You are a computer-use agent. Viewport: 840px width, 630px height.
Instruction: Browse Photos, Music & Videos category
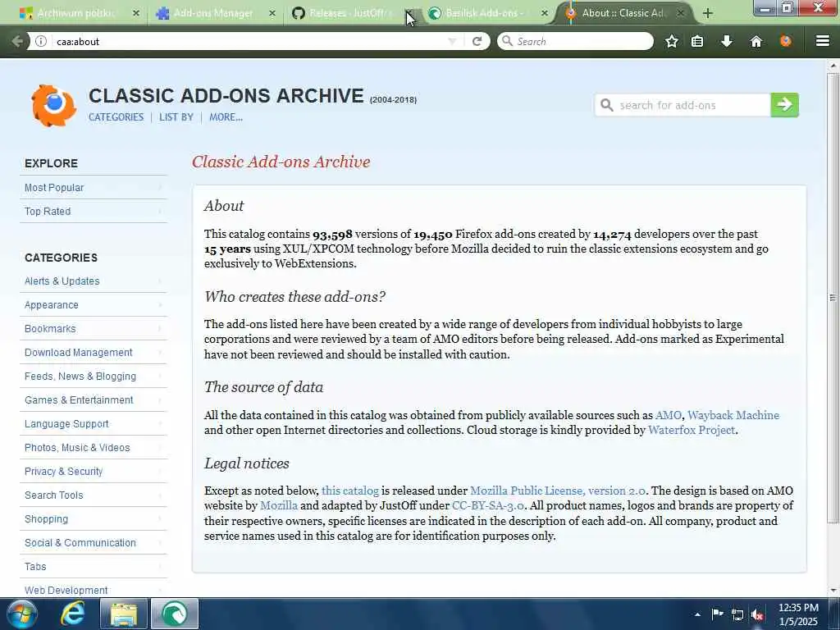coord(94,447)
